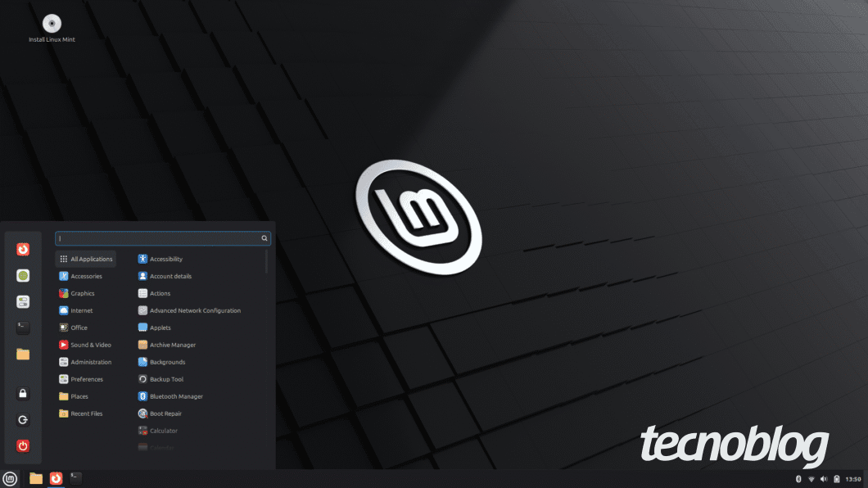This screenshot has height=488, width=868.
Task: Lock the screen using the padlock icon
Action: 23,393
